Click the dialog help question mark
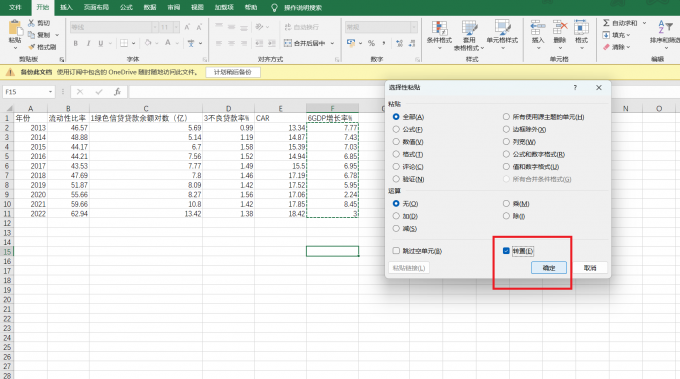Viewport: 680px width, 379px height. [x=575, y=88]
